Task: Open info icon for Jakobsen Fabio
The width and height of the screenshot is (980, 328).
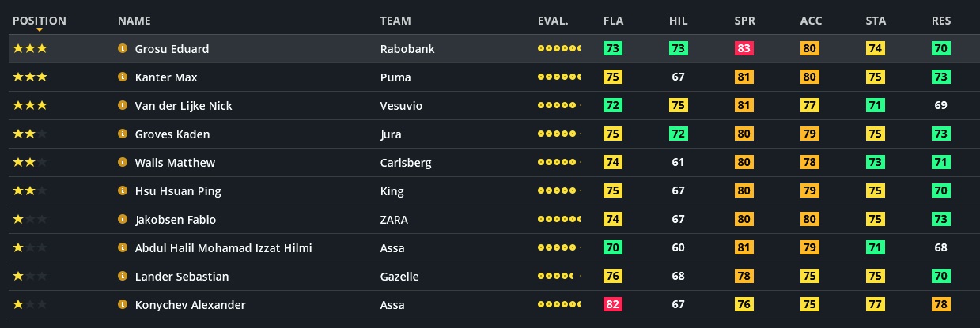Action: click(x=123, y=220)
